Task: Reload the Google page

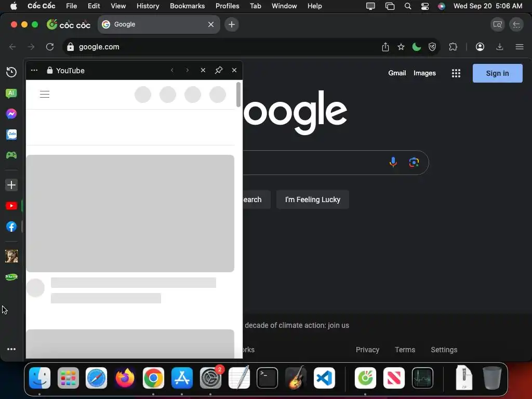Action: click(x=50, y=47)
